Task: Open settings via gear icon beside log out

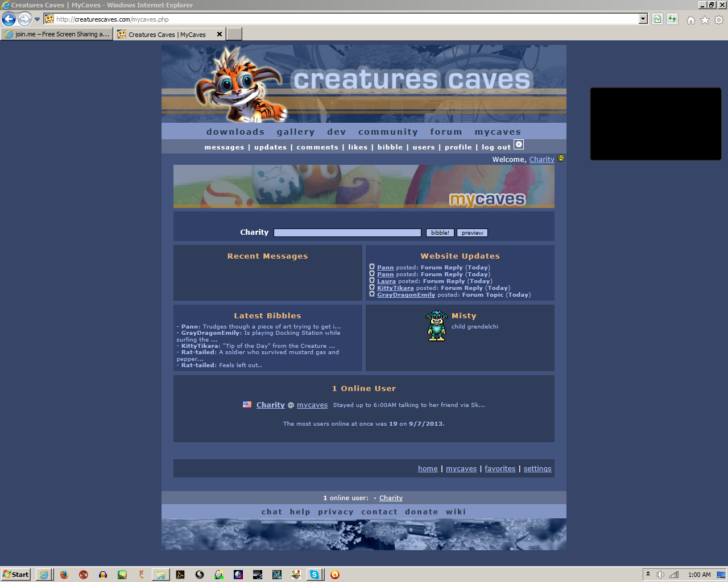Action: pos(518,144)
